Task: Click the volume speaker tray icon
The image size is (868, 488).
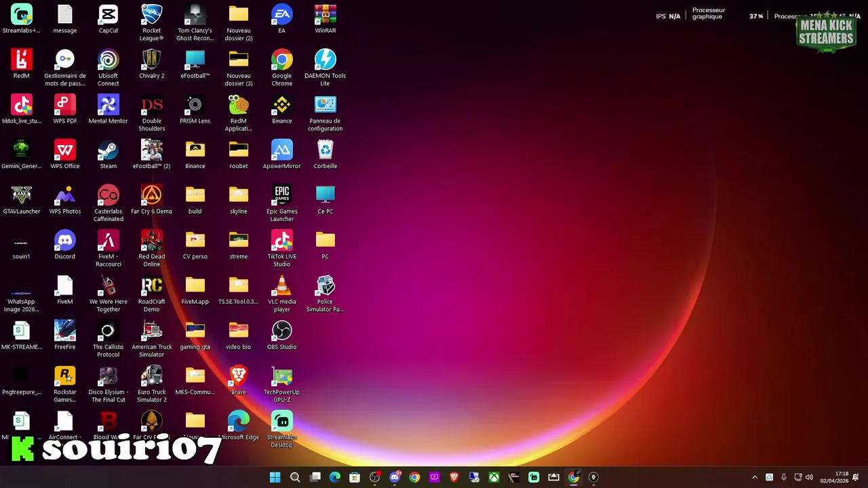Action: [x=809, y=477]
